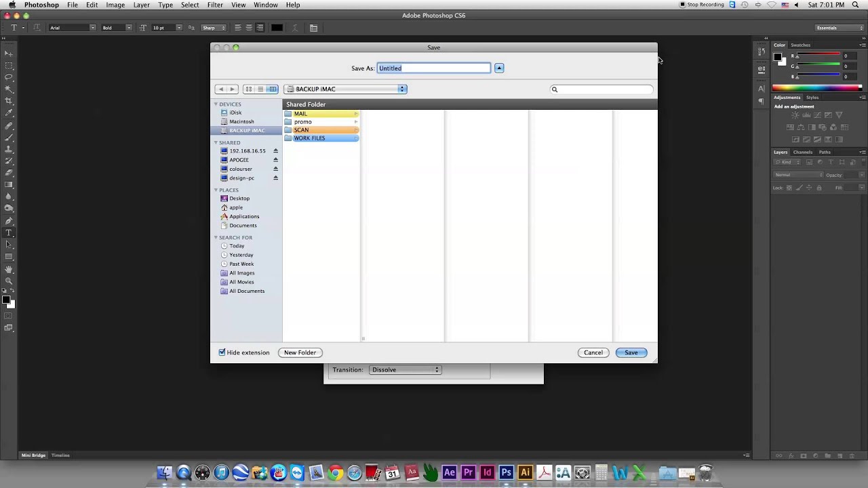Viewport: 868px width, 488px height.
Task: Click the Create warped text icon
Action: (x=295, y=28)
